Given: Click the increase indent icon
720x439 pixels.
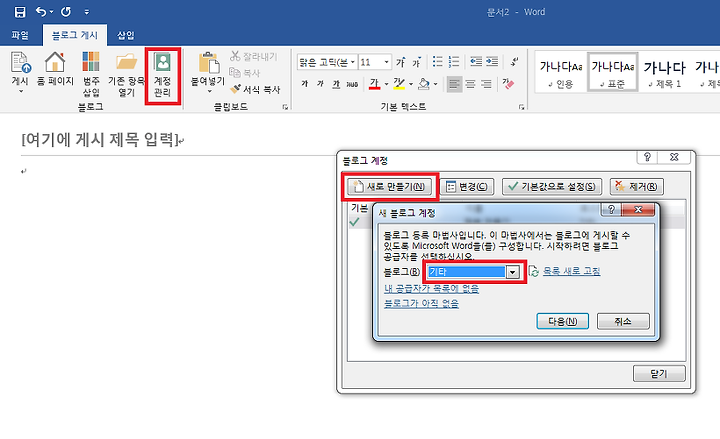Looking at the screenshot, I should coord(492,62).
